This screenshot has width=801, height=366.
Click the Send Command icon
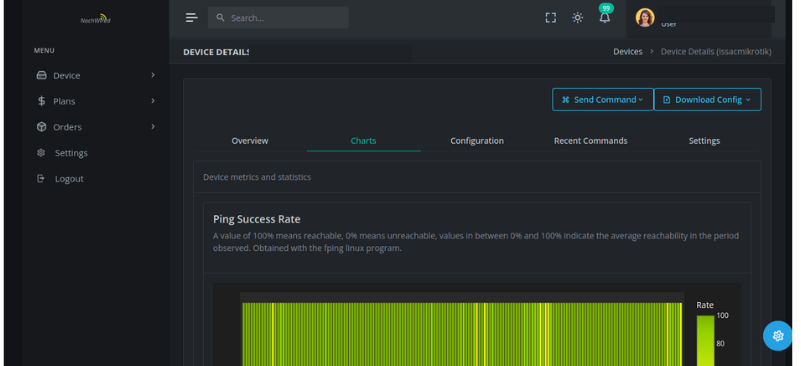click(x=566, y=100)
